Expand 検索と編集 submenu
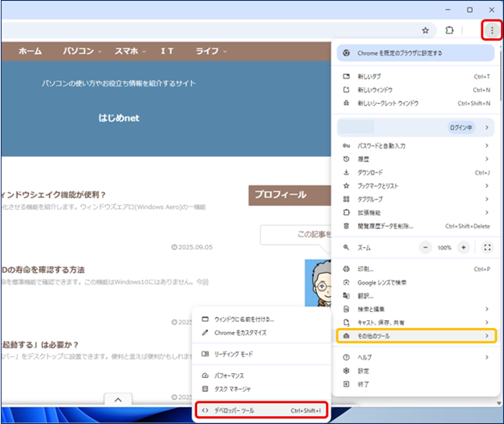The height and width of the screenshot is (424, 504). (x=415, y=309)
